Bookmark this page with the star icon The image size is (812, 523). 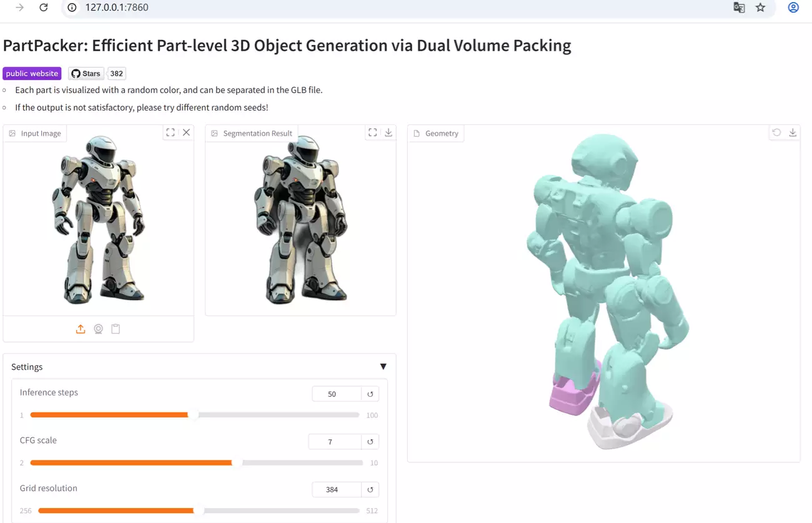pos(760,7)
